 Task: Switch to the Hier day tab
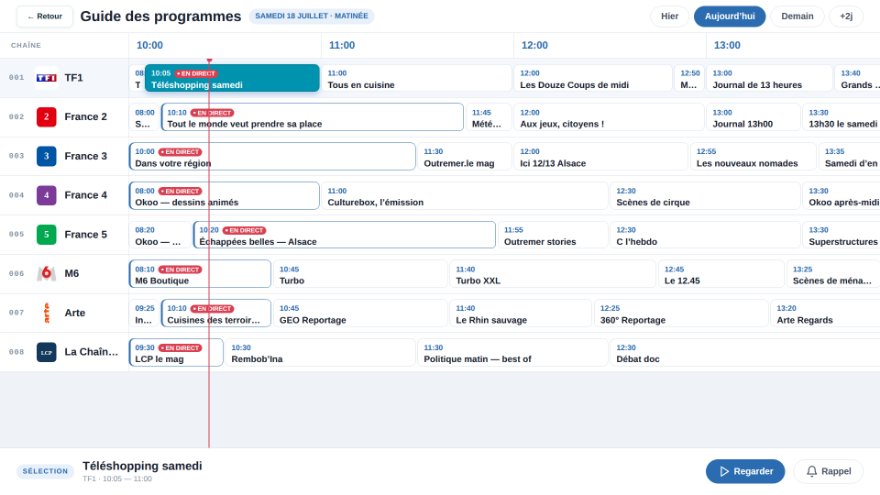670,16
